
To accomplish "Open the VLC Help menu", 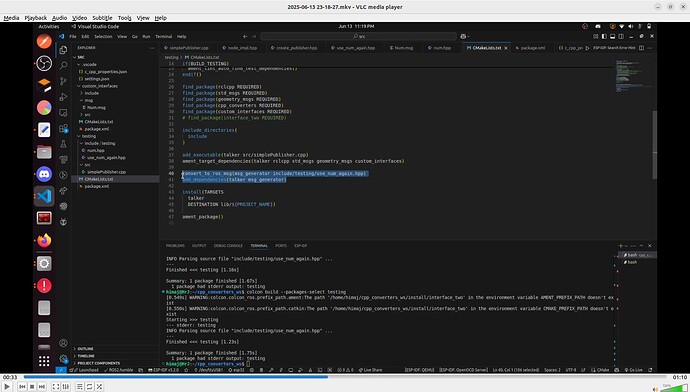I will click(x=161, y=18).
